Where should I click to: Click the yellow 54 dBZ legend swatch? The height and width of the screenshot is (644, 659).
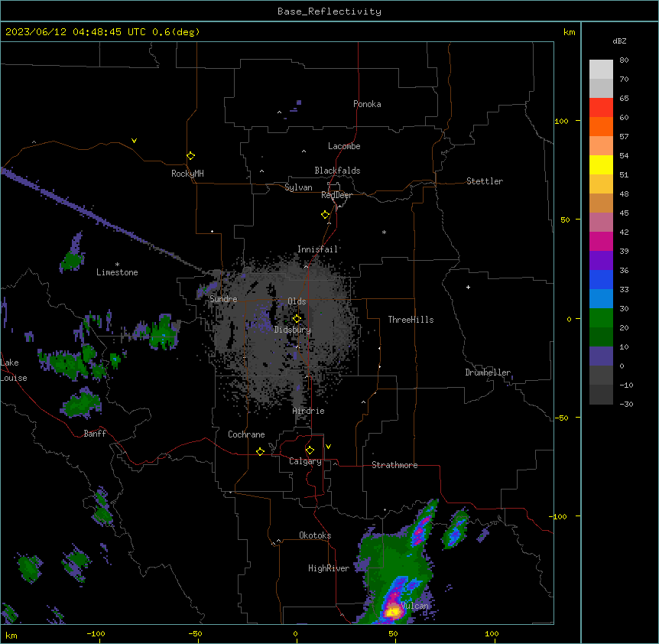[601, 164]
